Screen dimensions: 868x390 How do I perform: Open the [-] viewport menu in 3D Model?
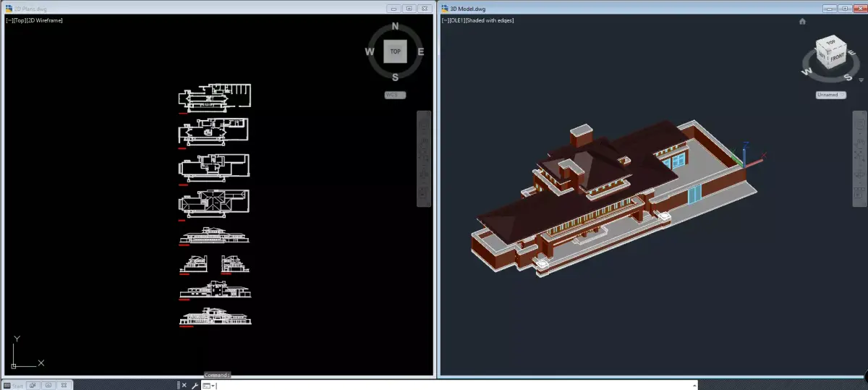coord(444,20)
